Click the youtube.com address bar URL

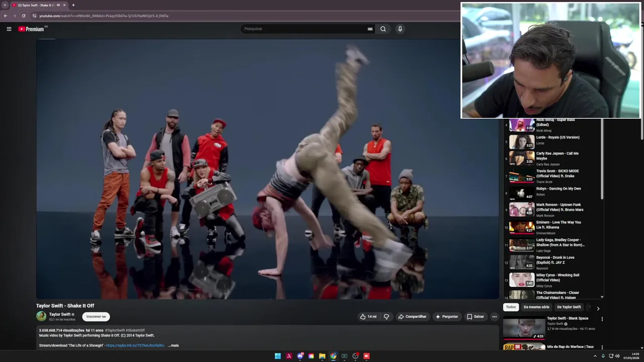click(104, 16)
